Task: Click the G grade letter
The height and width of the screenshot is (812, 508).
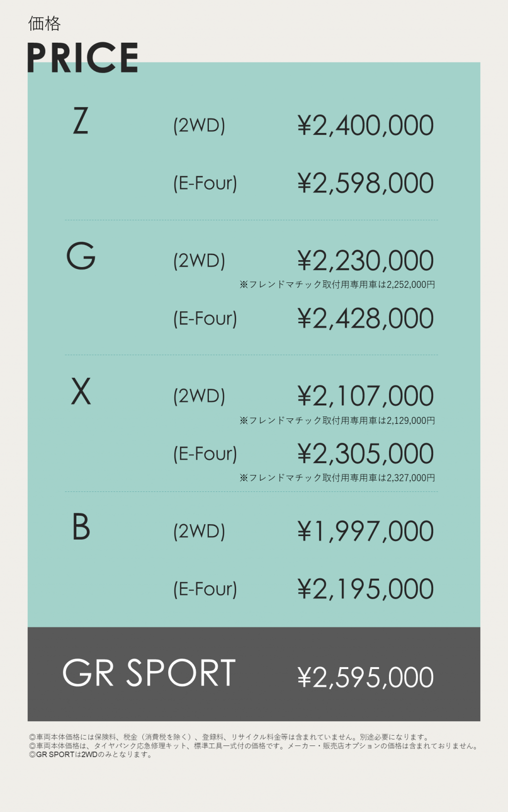Action: [81, 256]
